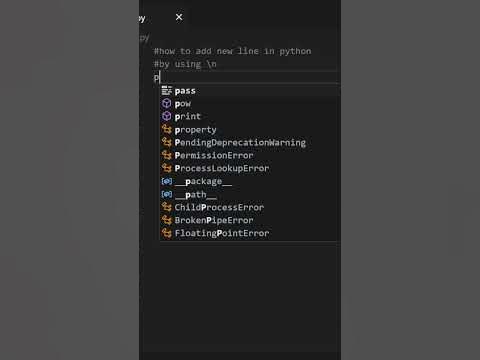Select ChildProcessError from the suggestions
The image size is (480, 360).
point(250,207)
